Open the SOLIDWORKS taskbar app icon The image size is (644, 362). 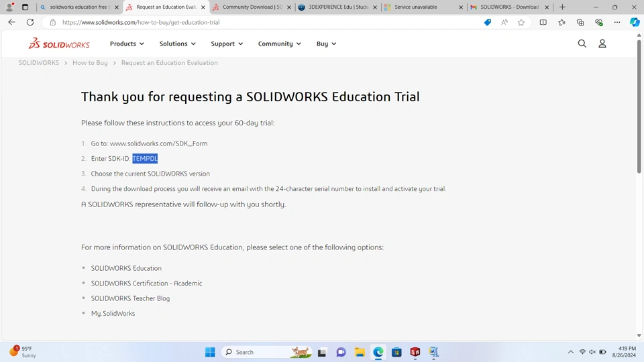pos(415,352)
